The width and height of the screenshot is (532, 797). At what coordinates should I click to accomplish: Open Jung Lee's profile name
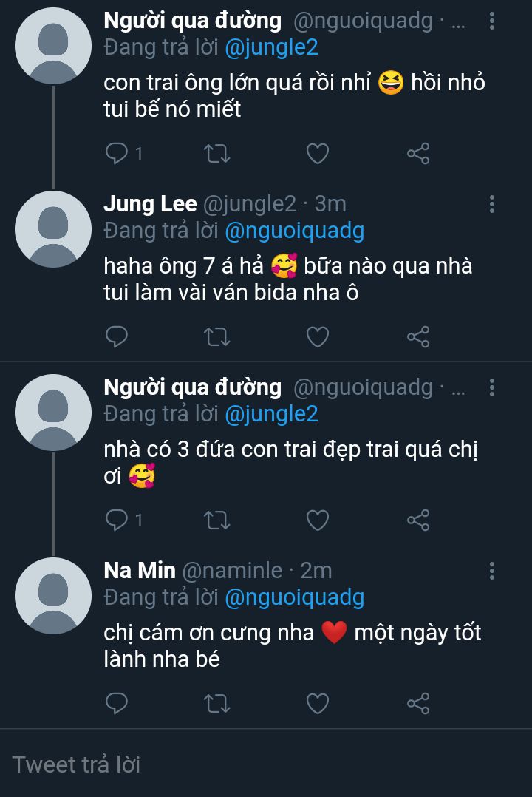point(150,203)
